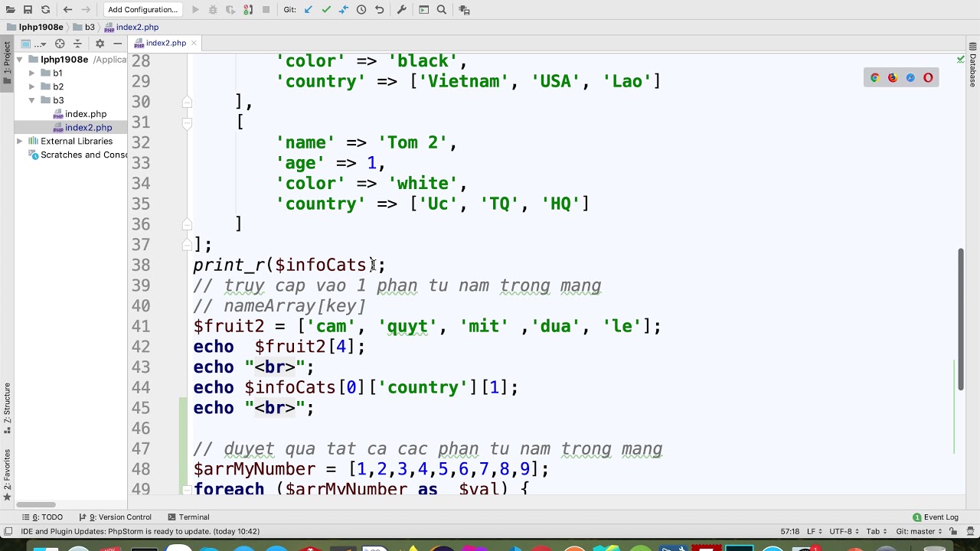This screenshot has width=980, height=551.
Task: Open Git Show History clock icon
Action: (361, 10)
